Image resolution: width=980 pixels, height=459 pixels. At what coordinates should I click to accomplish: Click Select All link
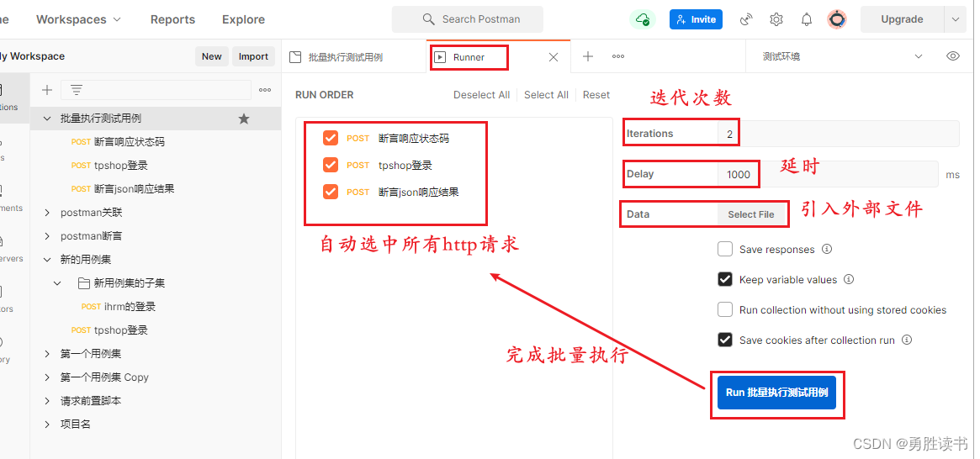click(546, 95)
